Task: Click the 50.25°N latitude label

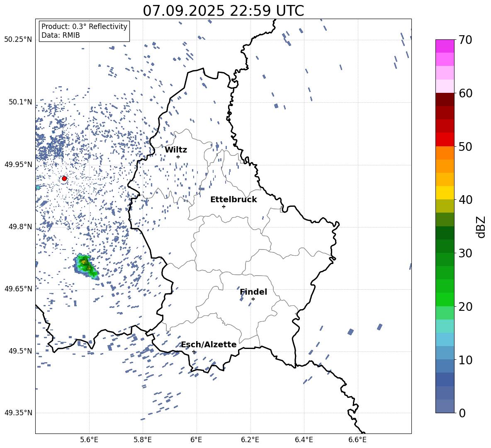Action: coord(18,40)
